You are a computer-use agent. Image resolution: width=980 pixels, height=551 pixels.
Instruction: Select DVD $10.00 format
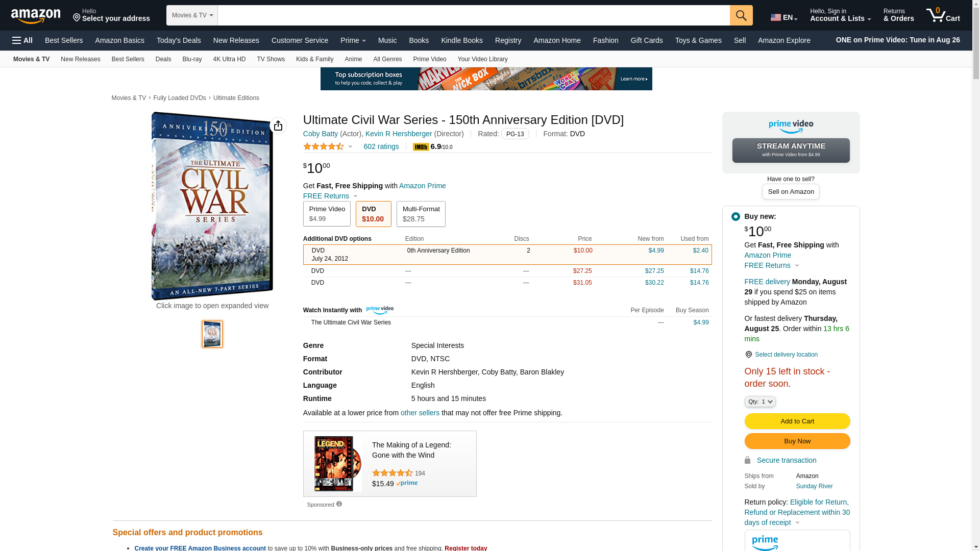pyautogui.click(x=373, y=214)
